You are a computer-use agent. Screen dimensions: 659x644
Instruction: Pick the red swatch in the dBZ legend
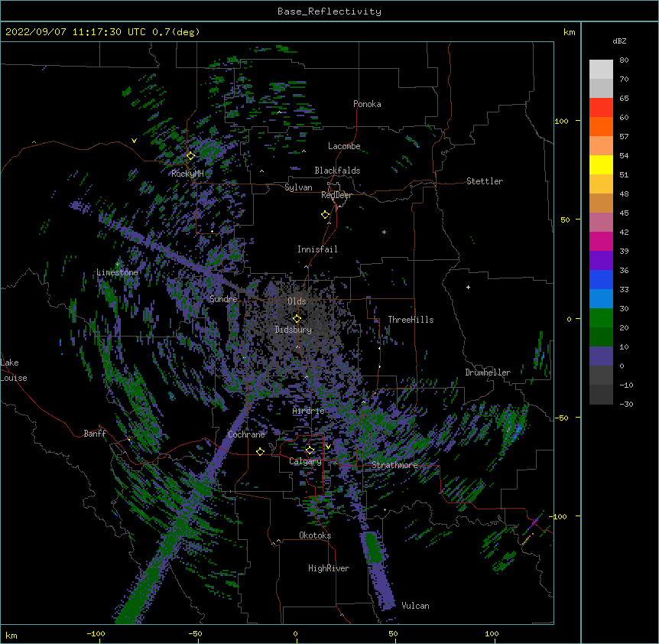click(x=601, y=107)
